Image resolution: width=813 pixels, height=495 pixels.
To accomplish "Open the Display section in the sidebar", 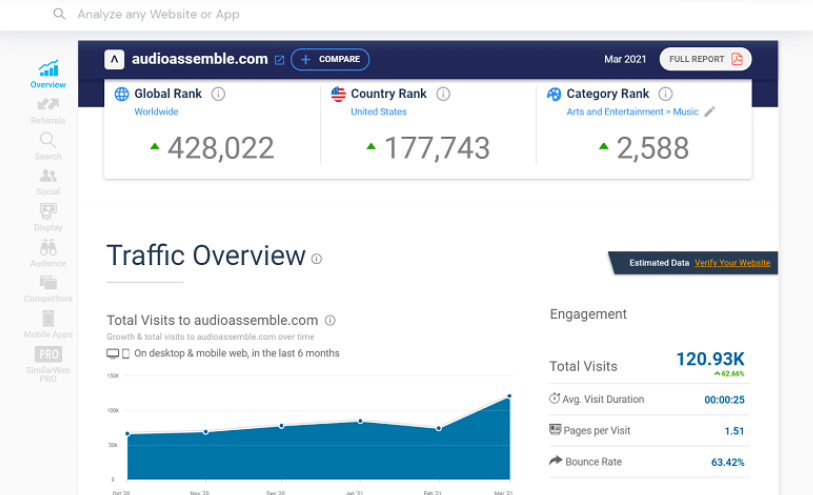I will click(48, 218).
